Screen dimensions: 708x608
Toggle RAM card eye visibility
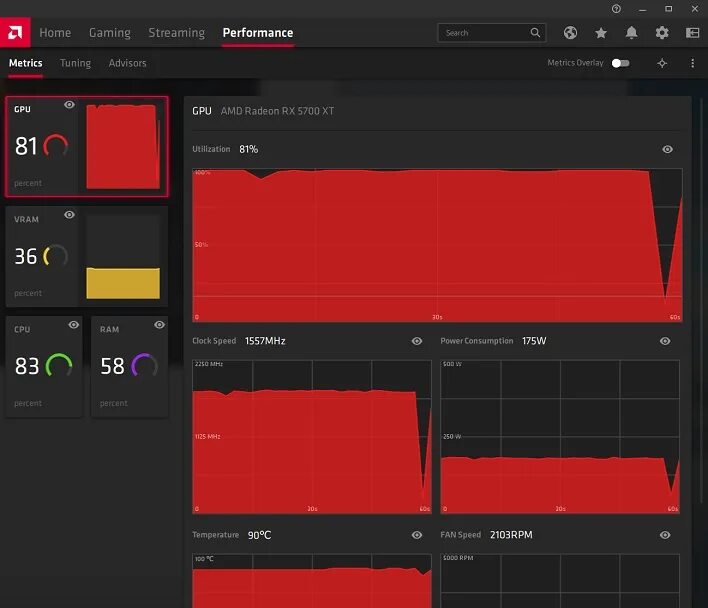pyautogui.click(x=159, y=325)
